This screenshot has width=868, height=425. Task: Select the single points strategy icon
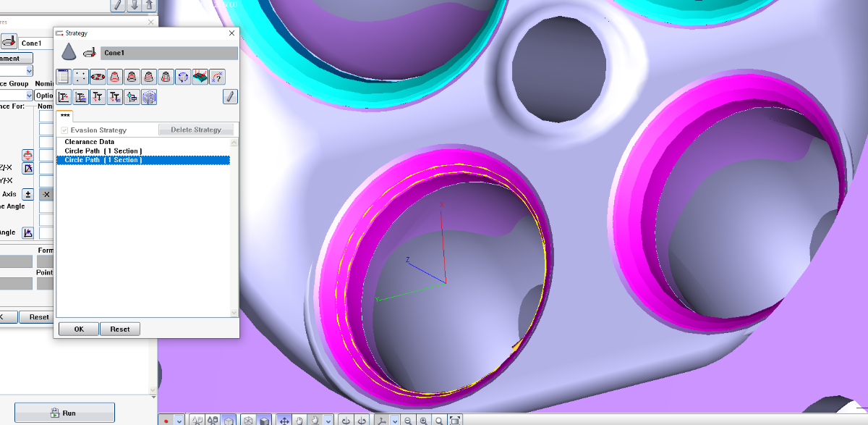click(x=80, y=77)
